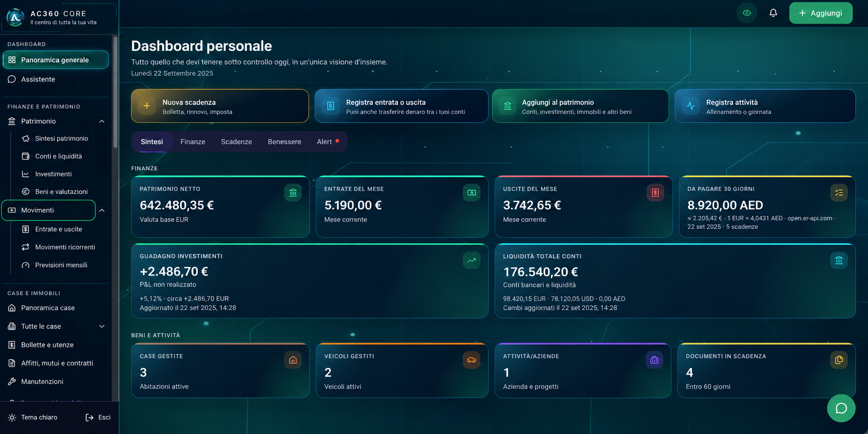Toggle Tema chiaro light theme
868x434 pixels.
click(x=33, y=417)
